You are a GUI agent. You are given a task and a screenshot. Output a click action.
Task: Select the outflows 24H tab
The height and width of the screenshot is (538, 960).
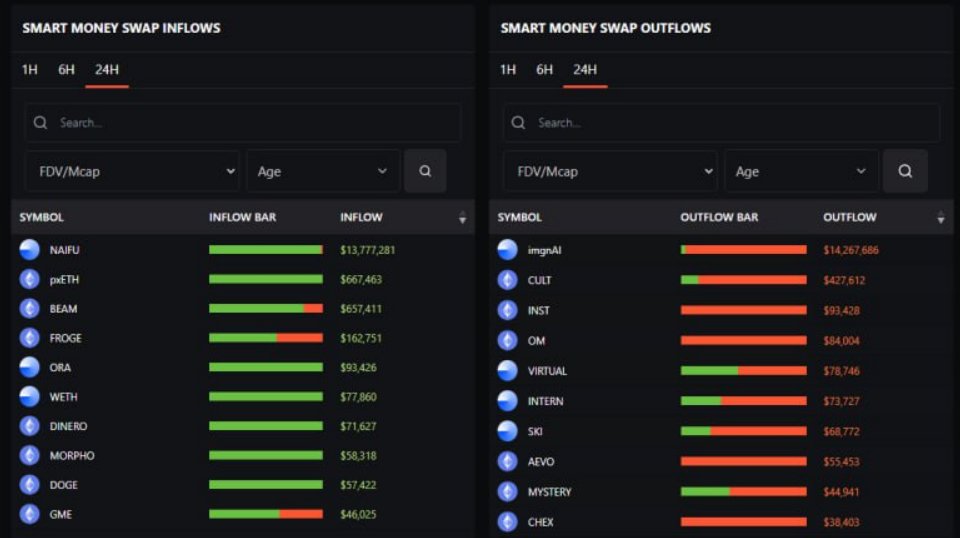(x=585, y=70)
